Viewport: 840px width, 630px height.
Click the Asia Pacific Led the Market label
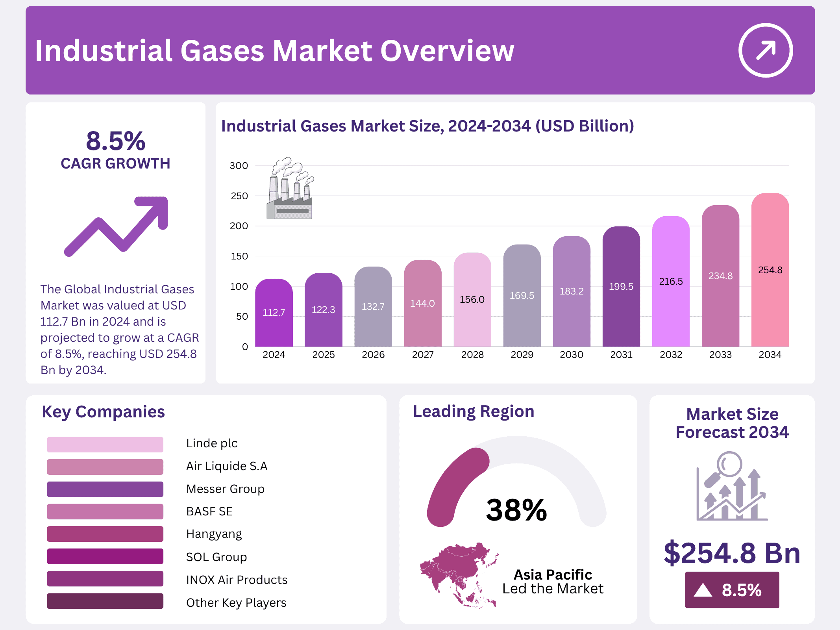point(553,582)
